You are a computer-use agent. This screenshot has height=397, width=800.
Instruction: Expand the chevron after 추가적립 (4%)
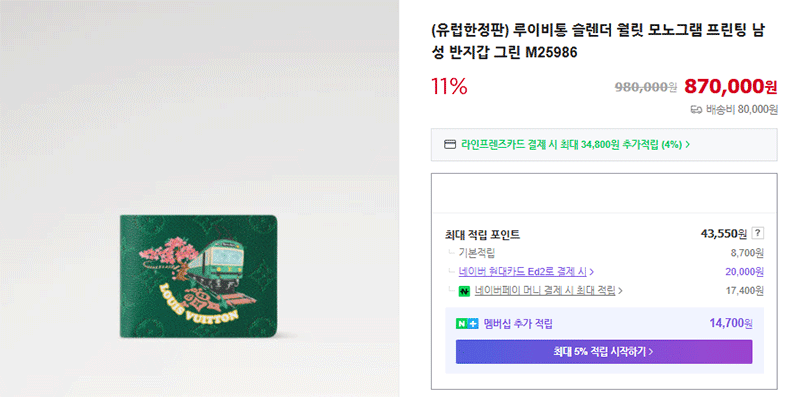(688, 144)
